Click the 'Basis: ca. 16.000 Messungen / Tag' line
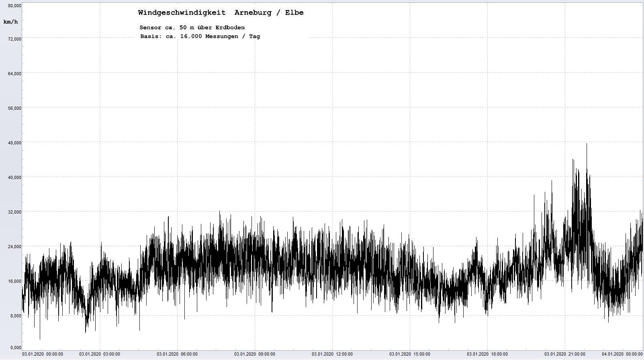This screenshot has width=644, height=360. click(200, 36)
